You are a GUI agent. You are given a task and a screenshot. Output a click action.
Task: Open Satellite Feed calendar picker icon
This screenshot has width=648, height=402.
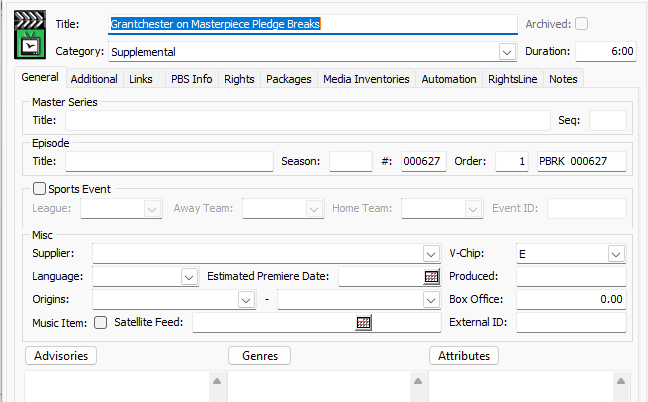(363, 322)
